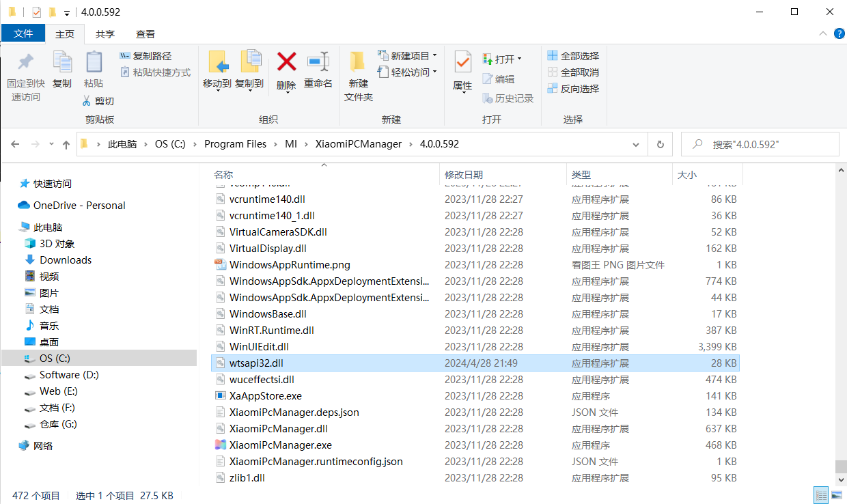Open Easy access (轻松访问) dropdown
The image size is (847, 504).
pos(407,72)
